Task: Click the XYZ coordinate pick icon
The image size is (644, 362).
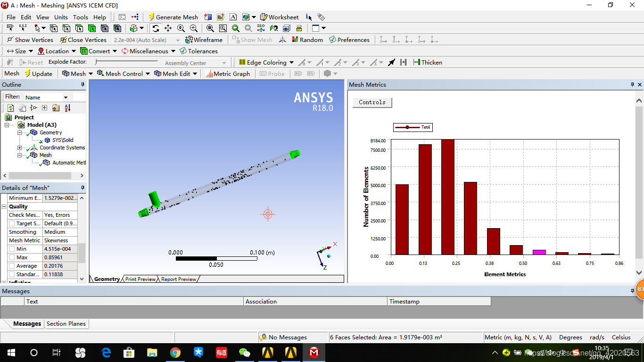Action: pos(23,28)
